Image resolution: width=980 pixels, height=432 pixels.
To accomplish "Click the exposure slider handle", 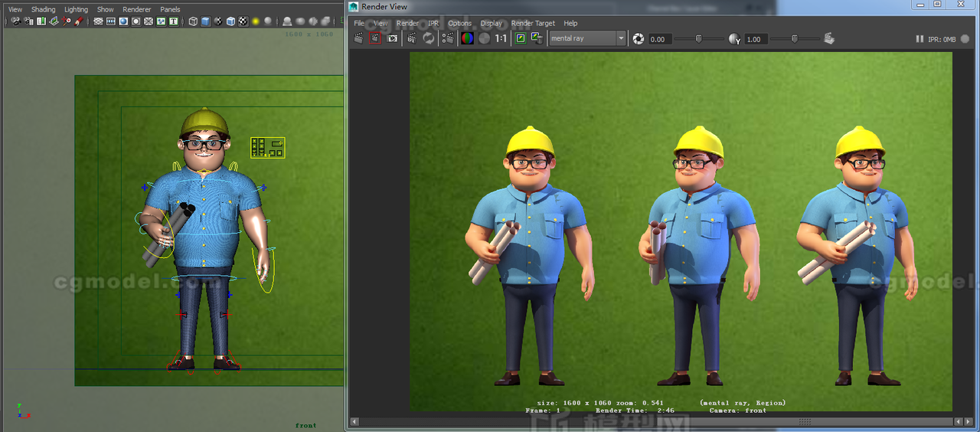I will pos(698,38).
